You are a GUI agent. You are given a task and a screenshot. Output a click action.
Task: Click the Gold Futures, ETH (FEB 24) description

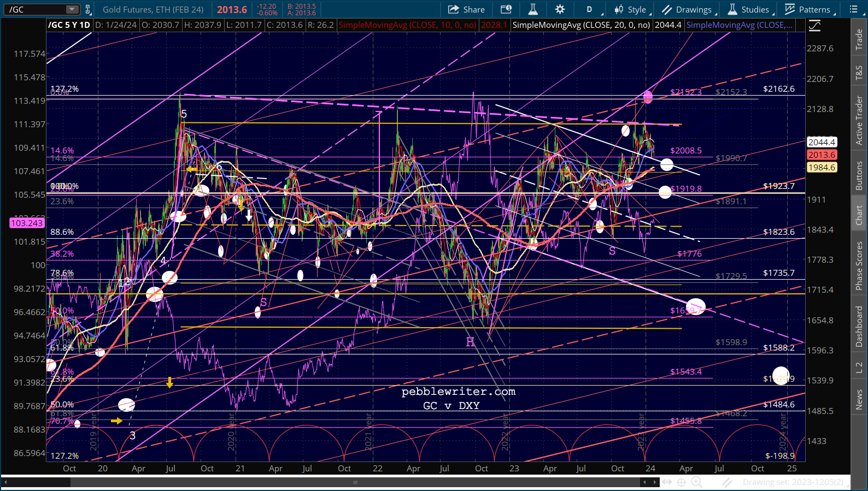tap(153, 9)
